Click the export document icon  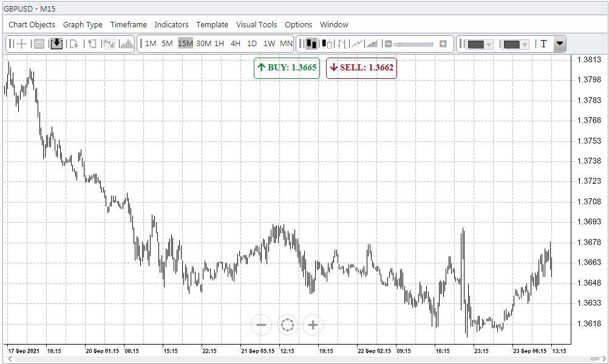click(x=74, y=44)
